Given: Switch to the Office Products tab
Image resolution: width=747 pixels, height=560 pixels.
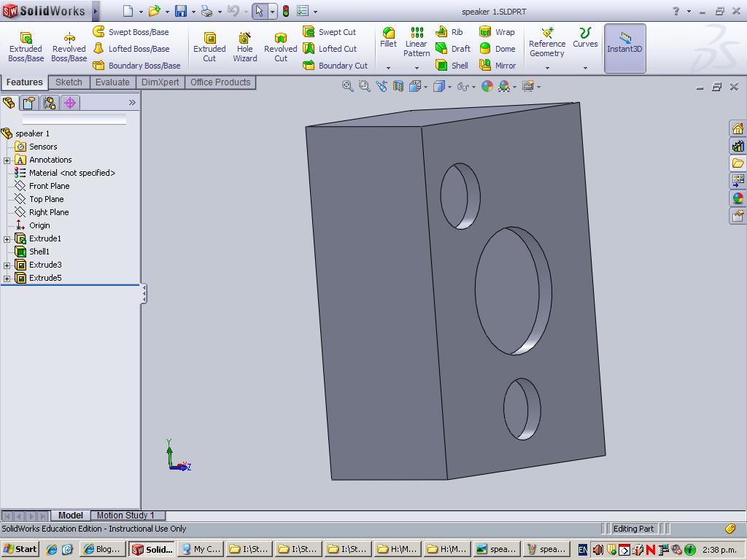Looking at the screenshot, I should 220,82.
